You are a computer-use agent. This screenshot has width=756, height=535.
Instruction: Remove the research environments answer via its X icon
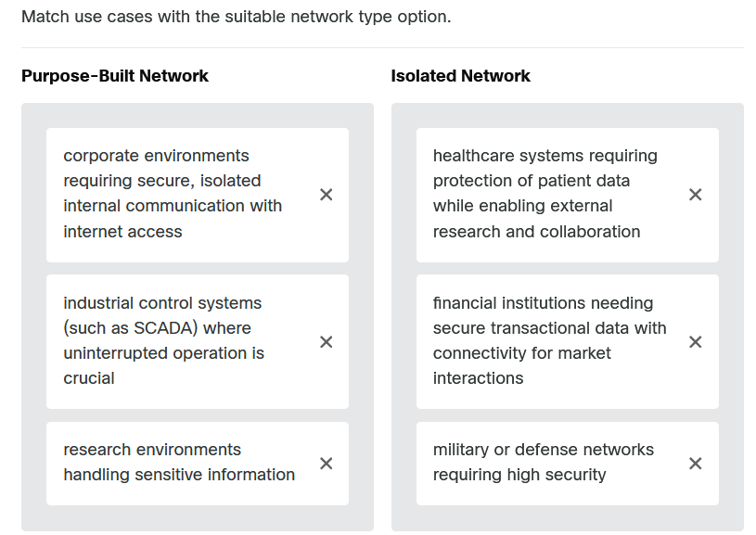click(x=326, y=463)
